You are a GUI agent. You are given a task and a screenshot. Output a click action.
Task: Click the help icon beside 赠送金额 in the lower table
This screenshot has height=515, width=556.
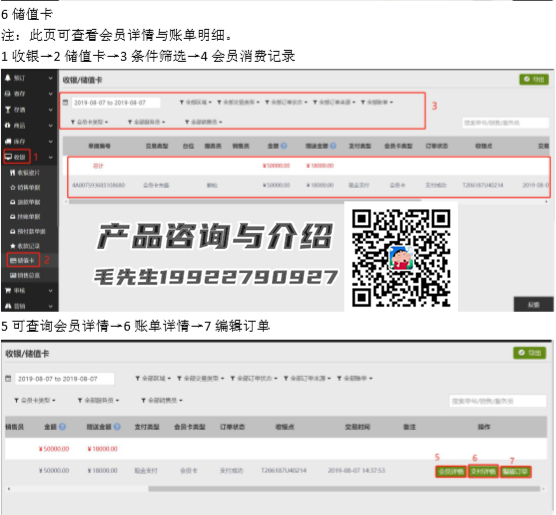[x=117, y=427]
